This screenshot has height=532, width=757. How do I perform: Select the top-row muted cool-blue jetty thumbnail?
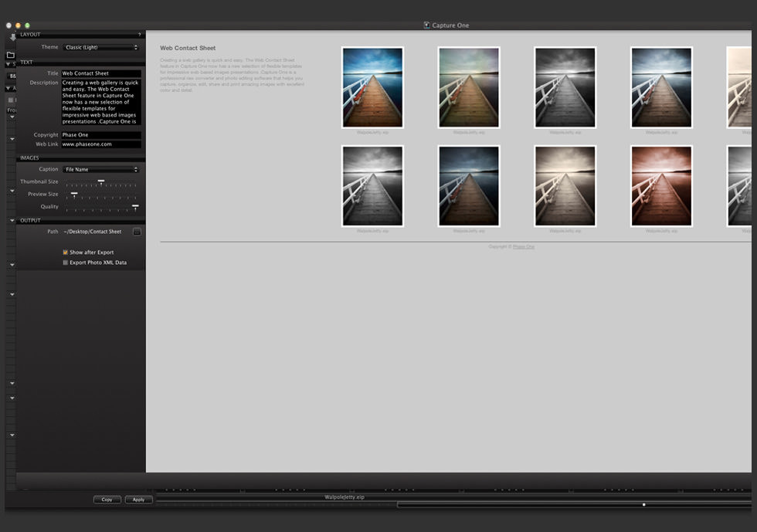[661, 87]
